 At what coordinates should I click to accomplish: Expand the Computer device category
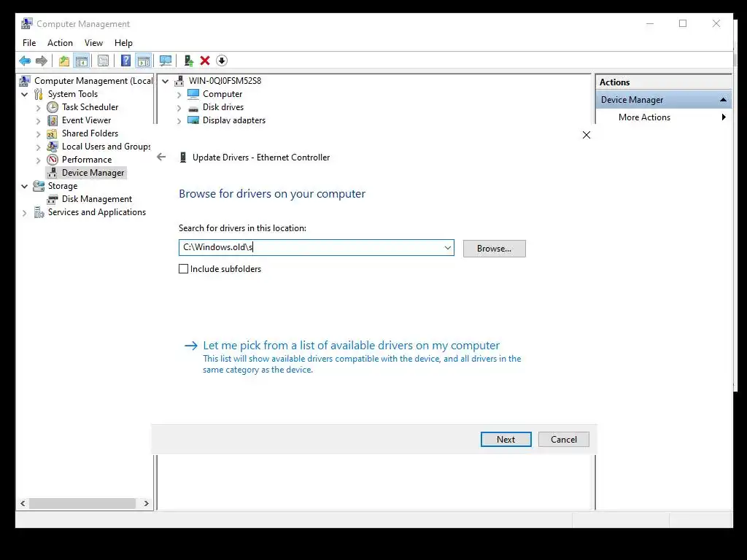pos(179,94)
